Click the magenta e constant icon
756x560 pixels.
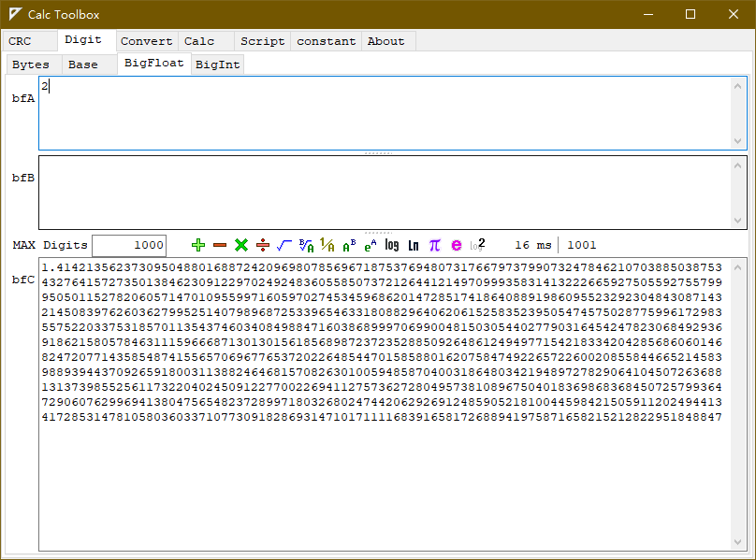pos(456,245)
